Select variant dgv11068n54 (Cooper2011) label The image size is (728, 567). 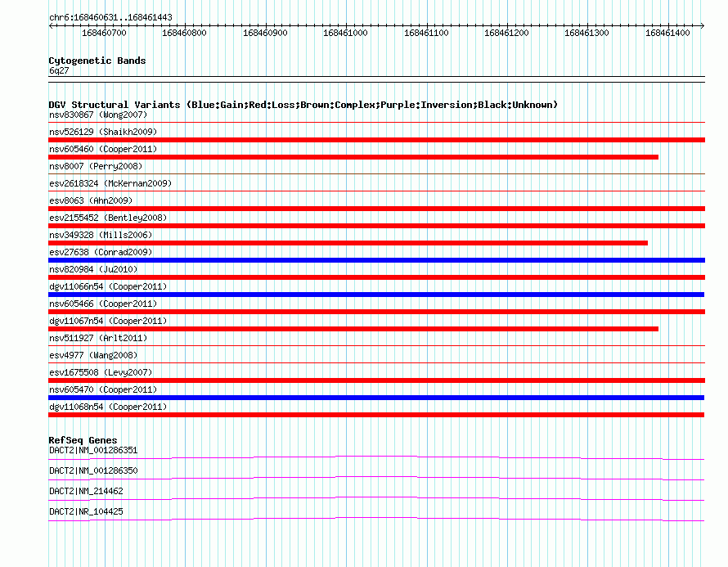tap(108, 407)
